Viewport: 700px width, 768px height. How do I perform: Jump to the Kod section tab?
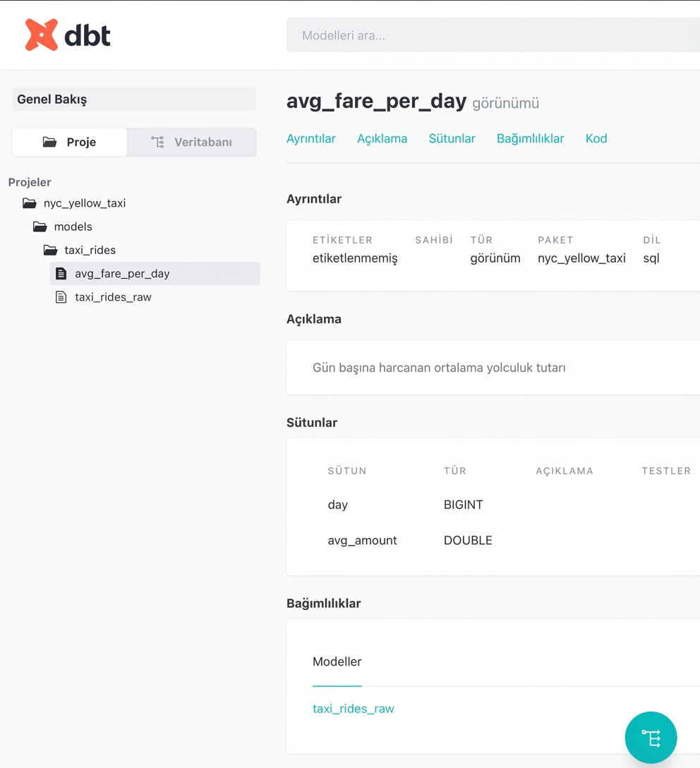click(596, 138)
